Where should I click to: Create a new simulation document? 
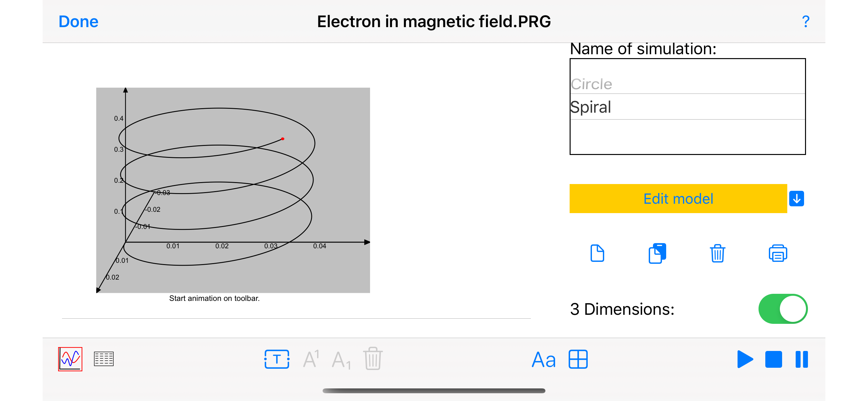tap(597, 253)
